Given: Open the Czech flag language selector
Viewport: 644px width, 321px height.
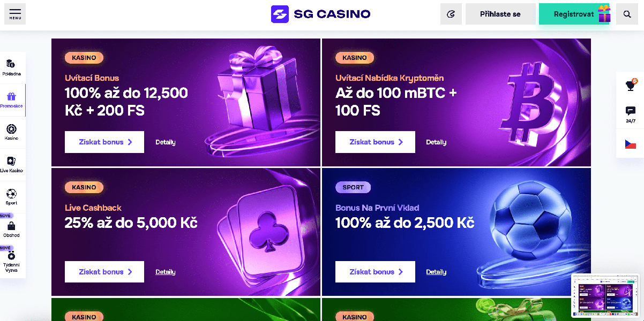Looking at the screenshot, I should click(x=631, y=143).
